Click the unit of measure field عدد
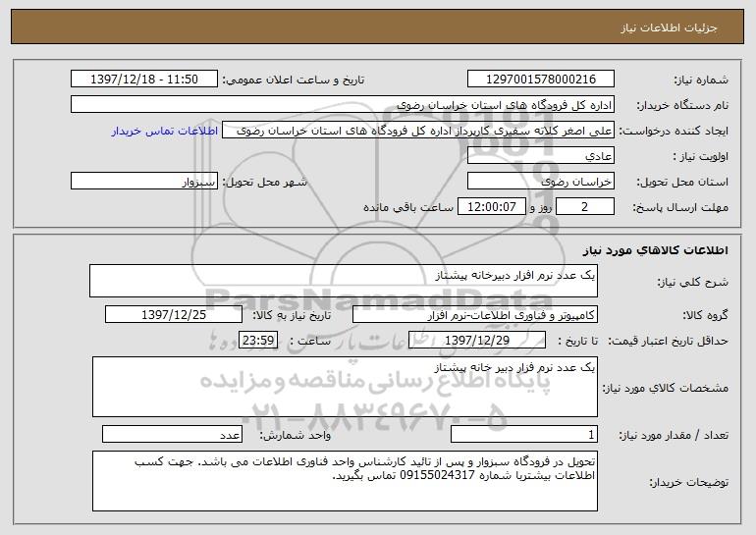 (172, 434)
